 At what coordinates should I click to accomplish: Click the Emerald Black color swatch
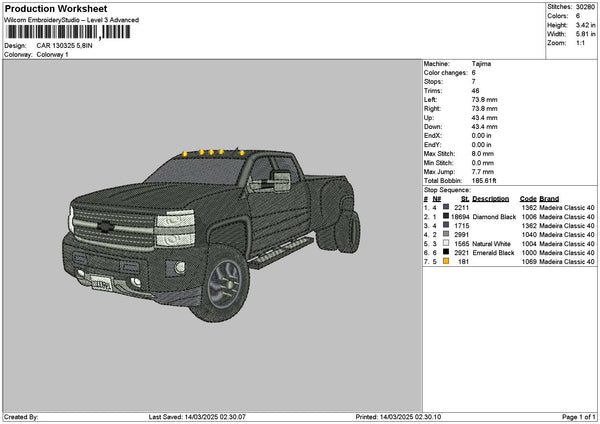pyautogui.click(x=446, y=252)
